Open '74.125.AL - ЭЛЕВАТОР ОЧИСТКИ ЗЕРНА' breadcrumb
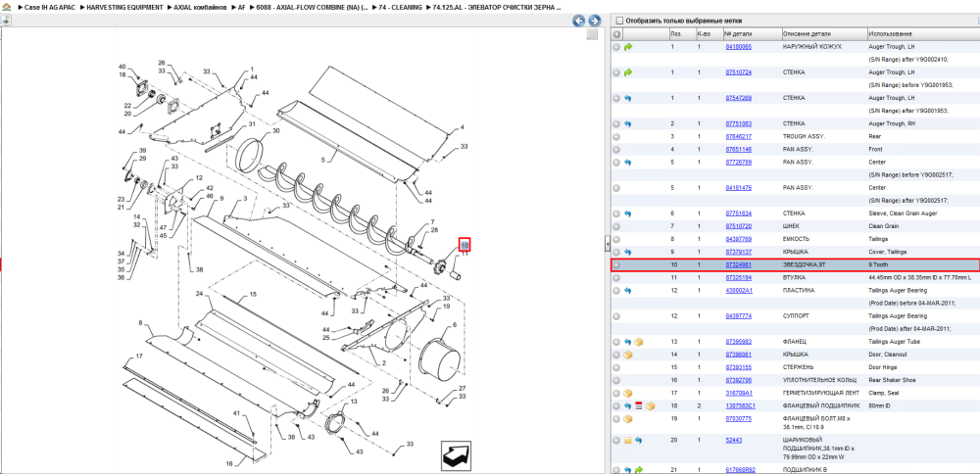This screenshot has height=474, width=980. pyautogui.click(x=497, y=7)
